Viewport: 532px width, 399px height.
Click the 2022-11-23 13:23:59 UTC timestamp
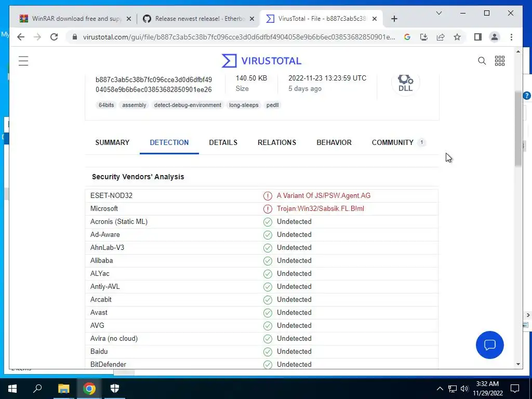coord(327,78)
